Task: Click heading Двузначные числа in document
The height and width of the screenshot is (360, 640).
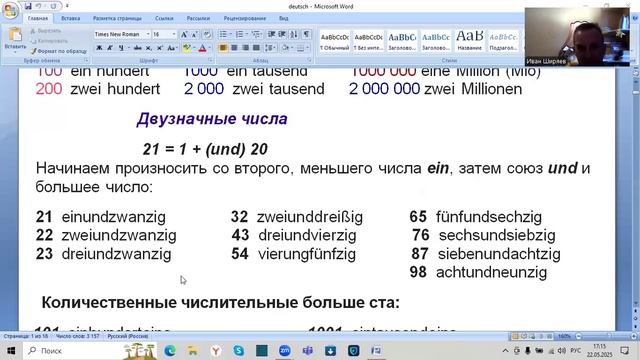Action: pyautogui.click(x=212, y=119)
